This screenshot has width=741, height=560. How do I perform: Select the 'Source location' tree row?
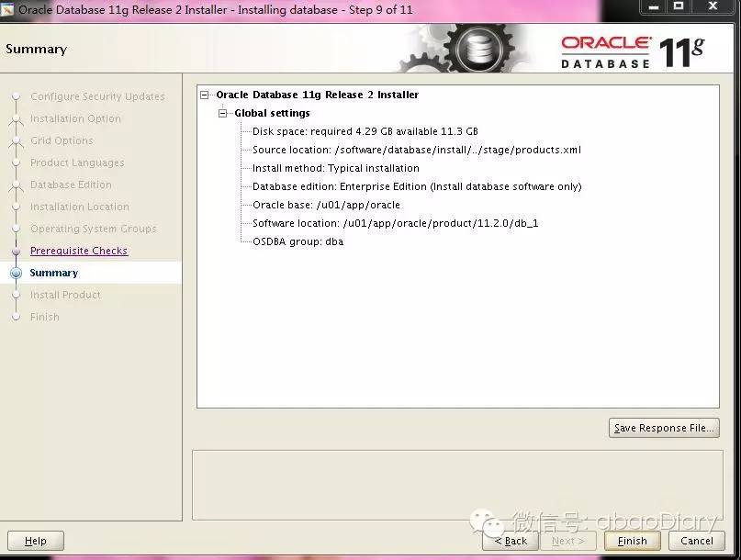click(417, 150)
